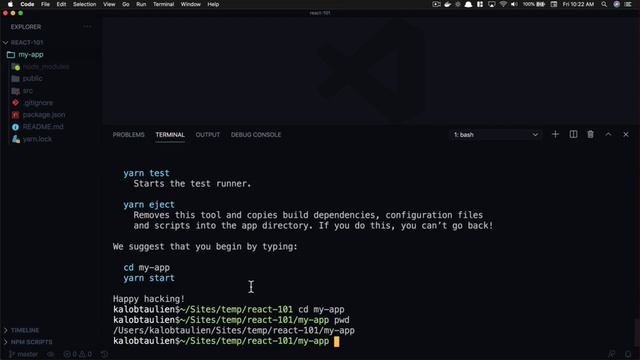640x360 pixels.
Task: Open the clock showing Fri 10:22 AM
Action: click(x=578, y=4)
